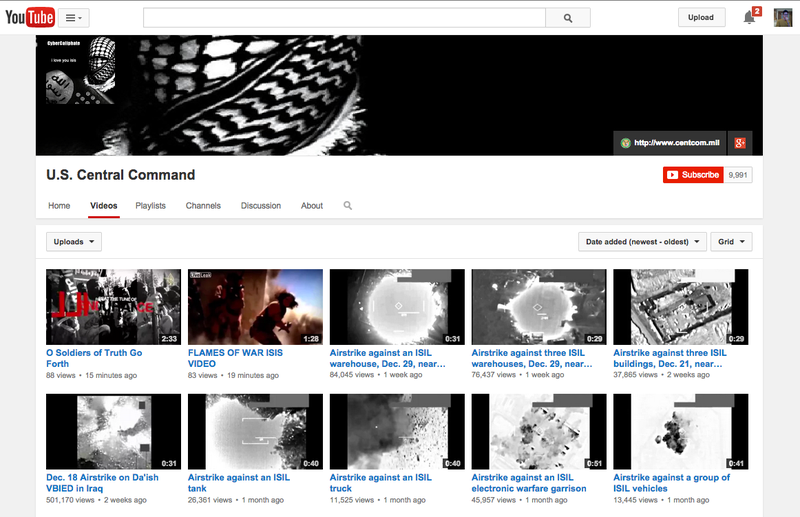
Task: Click title 'Airstrike against an ISIL truck'
Action: [x=381, y=483]
